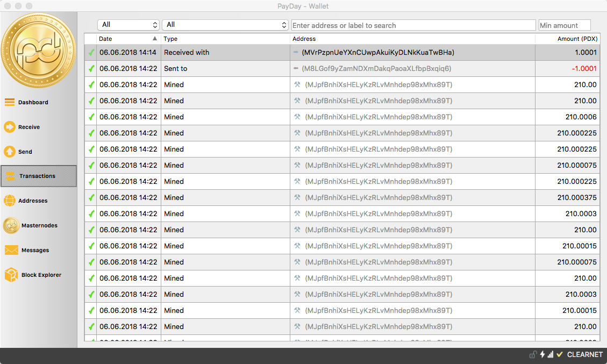This screenshot has height=364, width=607.
Task: Click the 1.0001 received amount
Action: pyautogui.click(x=585, y=52)
